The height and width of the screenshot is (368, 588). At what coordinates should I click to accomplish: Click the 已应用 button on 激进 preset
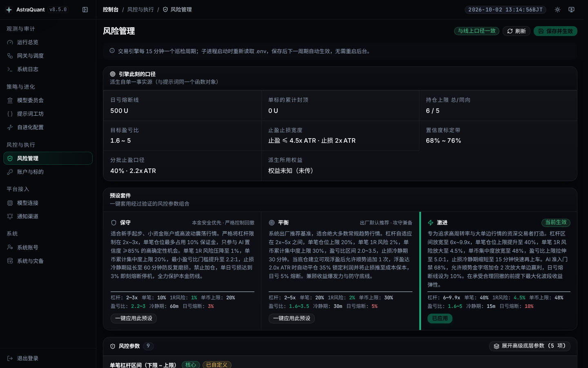(x=440, y=319)
